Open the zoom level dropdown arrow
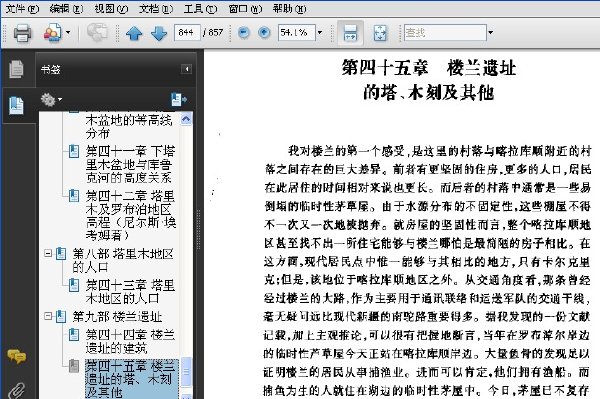This screenshot has height=399, width=600. coord(320,33)
